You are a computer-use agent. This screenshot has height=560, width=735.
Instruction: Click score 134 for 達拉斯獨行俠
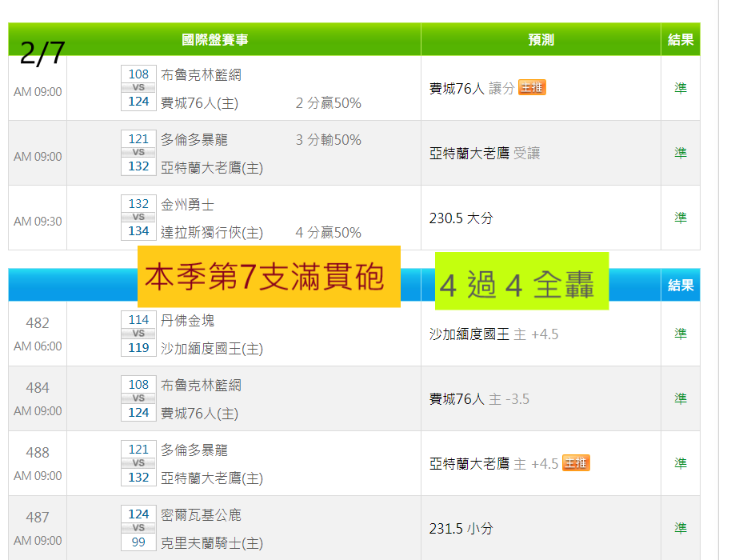coord(138,230)
